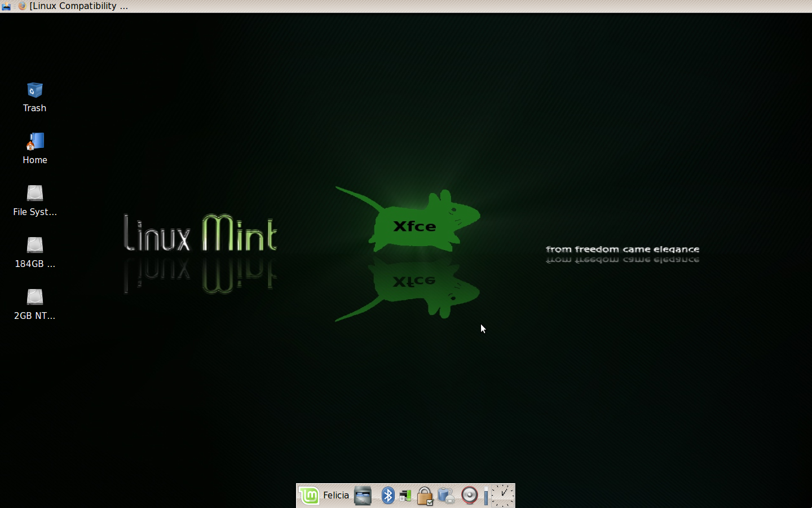Switch to Linux Compatibility Firefox window

tap(78, 6)
